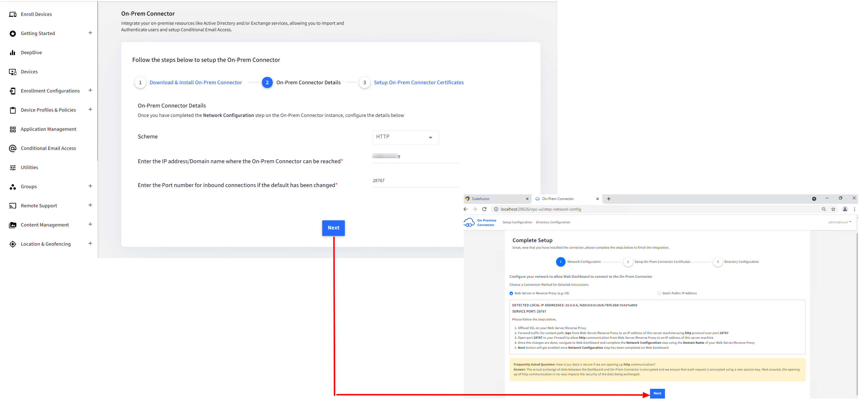Click the Remote Support cast icon
The width and height of the screenshot is (868, 410).
[13, 206]
